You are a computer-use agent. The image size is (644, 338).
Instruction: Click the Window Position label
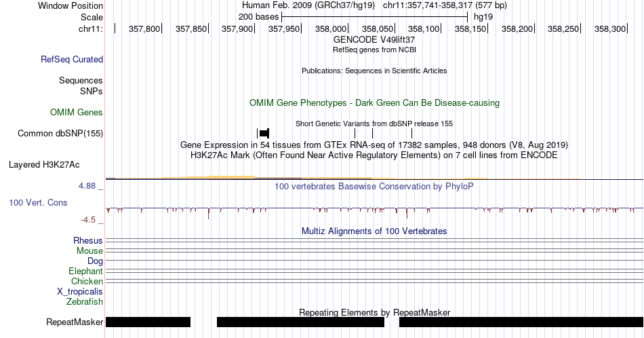pyautogui.click(x=71, y=5)
